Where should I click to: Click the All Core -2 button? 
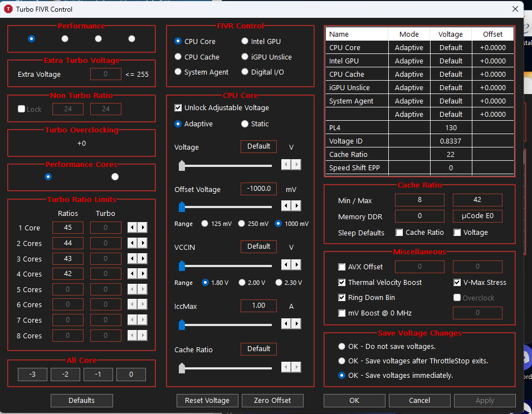click(65, 374)
